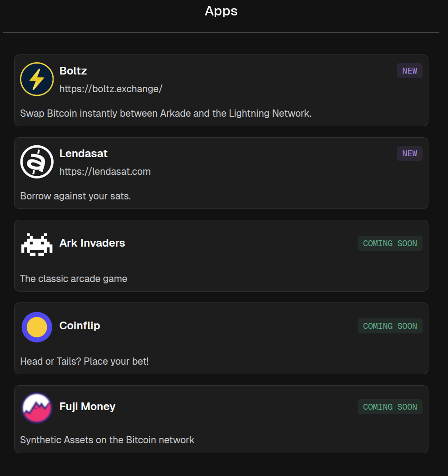Click the "Borrow against your sats" description
The width and height of the screenshot is (448, 476).
pos(75,196)
